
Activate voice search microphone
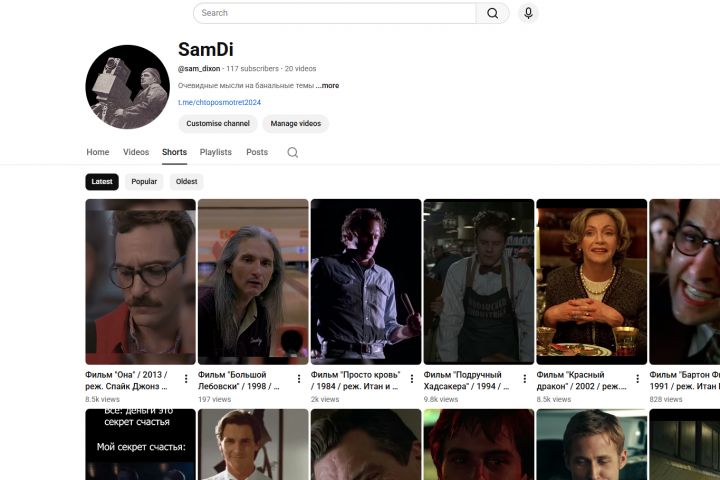tap(529, 13)
